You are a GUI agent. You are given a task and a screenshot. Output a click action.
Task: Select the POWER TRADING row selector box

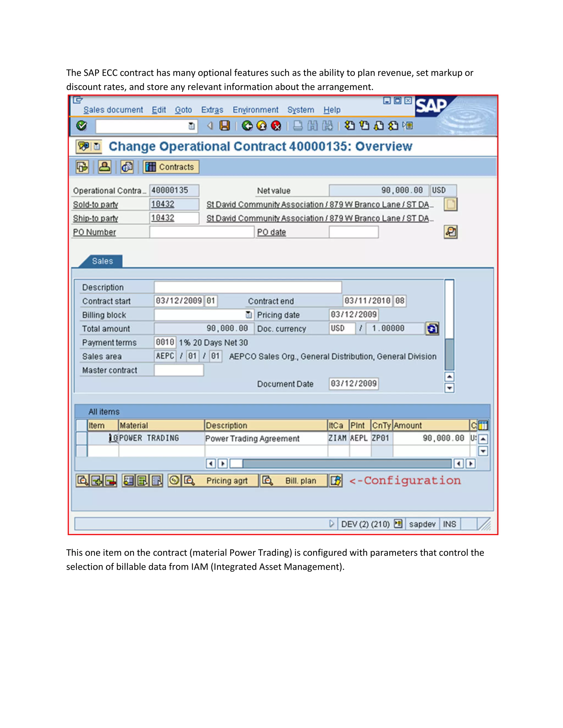click(x=82, y=438)
